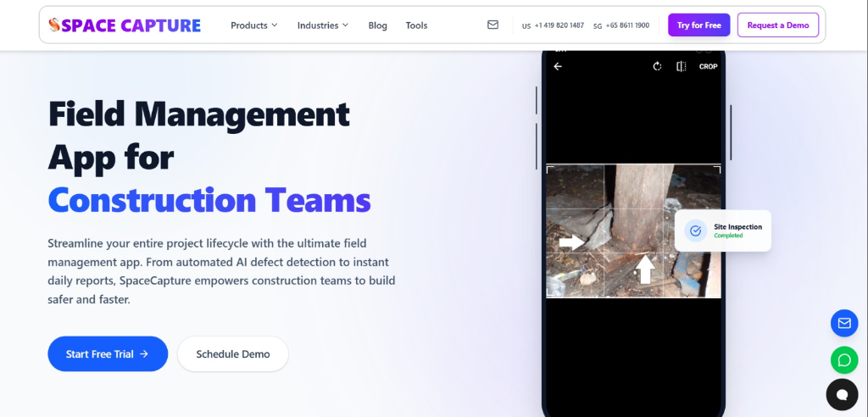The width and height of the screenshot is (868, 417).
Task: Tap the flip icon in phone mockup
Action: coord(681,66)
